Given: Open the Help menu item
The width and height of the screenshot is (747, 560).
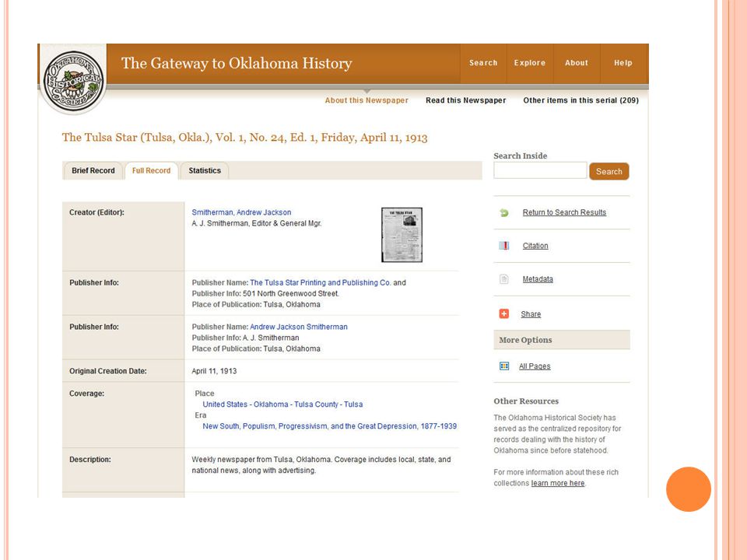Looking at the screenshot, I should 623,63.
